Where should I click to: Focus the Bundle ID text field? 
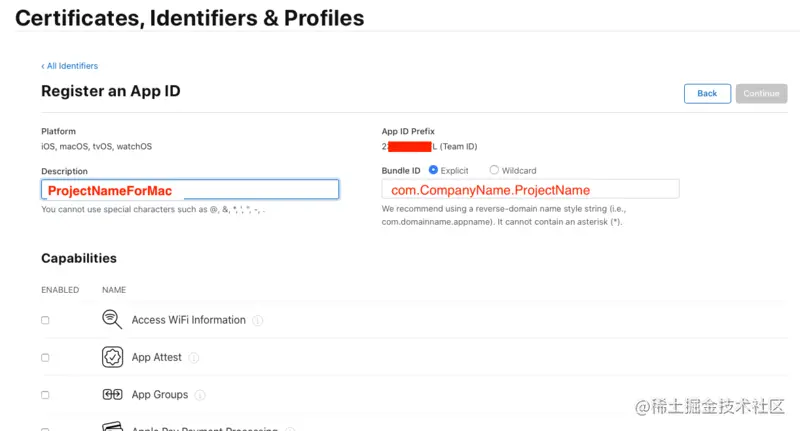click(530, 189)
